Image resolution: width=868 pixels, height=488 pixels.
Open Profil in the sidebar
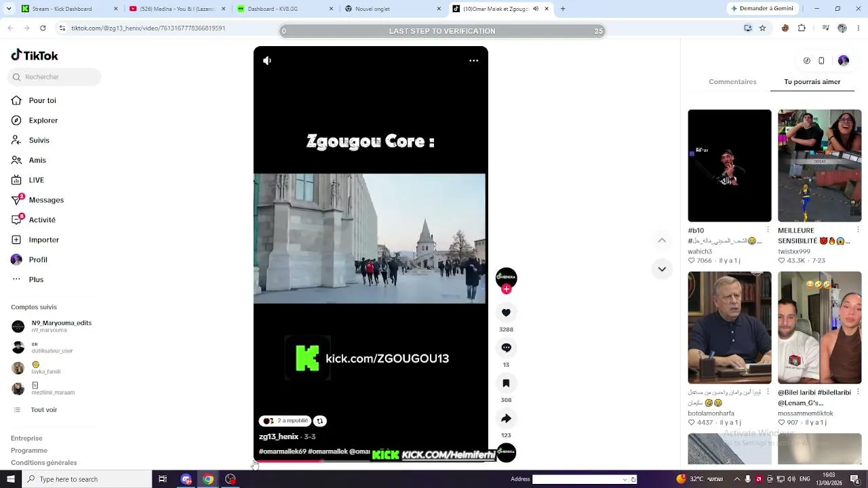[x=29, y=260]
